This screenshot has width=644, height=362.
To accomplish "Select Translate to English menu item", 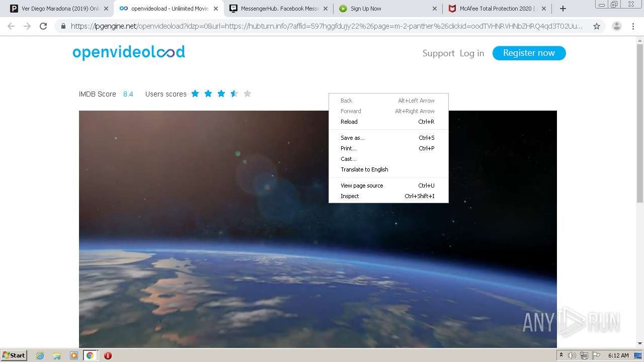I will [x=388, y=169].
